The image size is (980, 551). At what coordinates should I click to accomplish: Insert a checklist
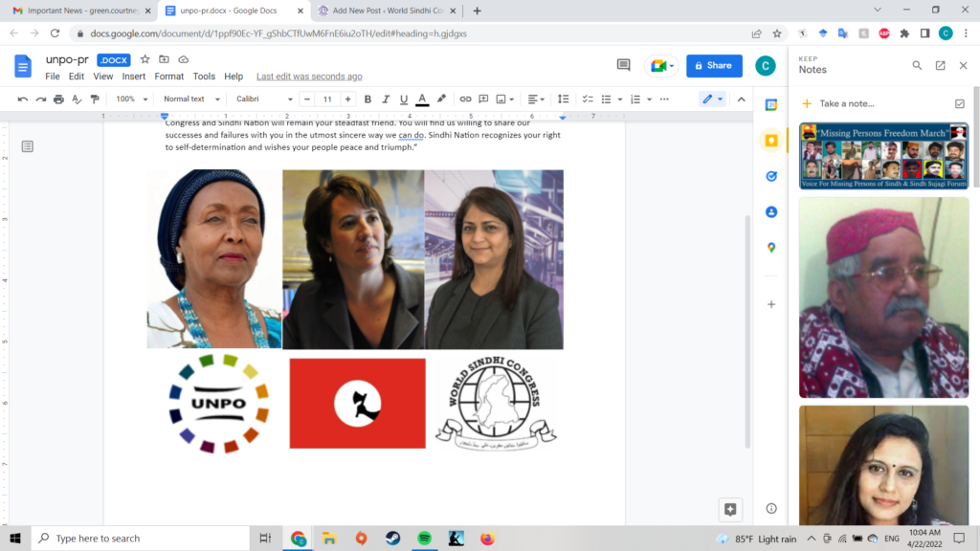click(588, 99)
